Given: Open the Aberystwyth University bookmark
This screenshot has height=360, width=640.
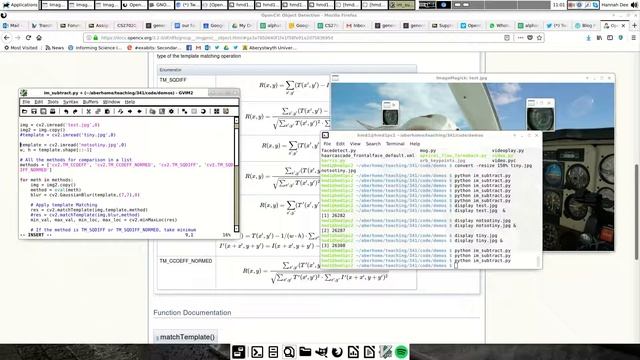Looking at the screenshot, I should pyautogui.click(x=269, y=48).
